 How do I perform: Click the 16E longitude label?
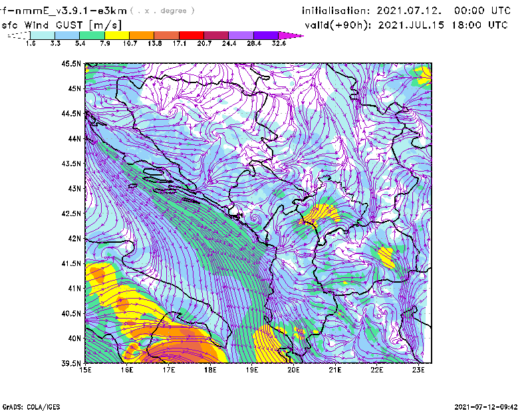(127, 370)
